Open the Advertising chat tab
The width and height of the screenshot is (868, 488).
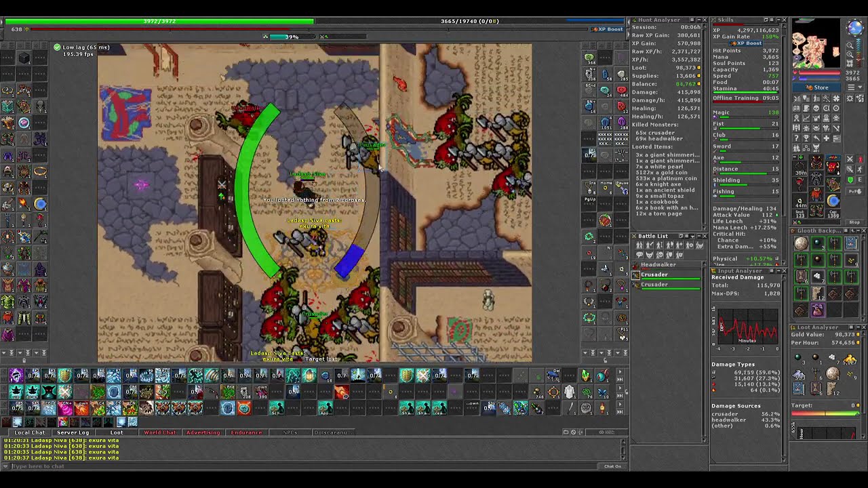[203, 432]
